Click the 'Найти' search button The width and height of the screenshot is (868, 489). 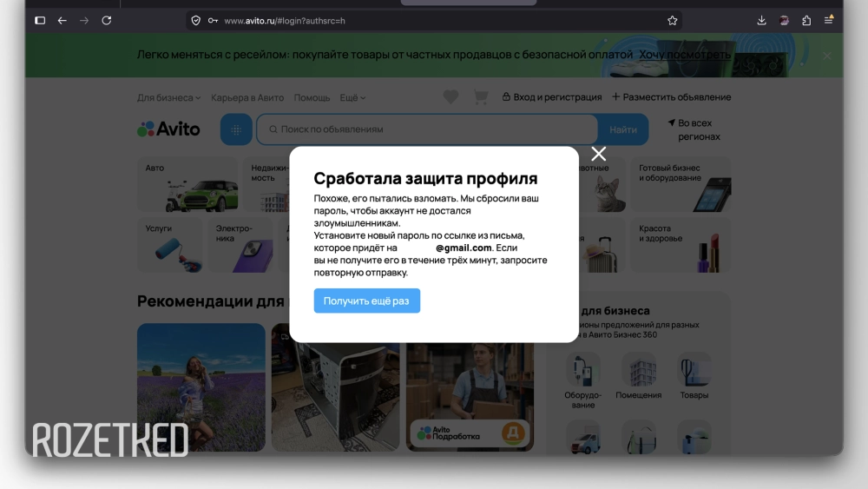[622, 129]
